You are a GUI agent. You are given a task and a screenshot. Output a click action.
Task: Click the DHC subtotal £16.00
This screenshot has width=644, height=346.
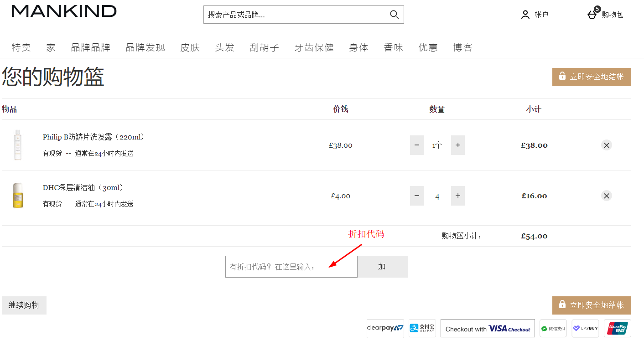pyautogui.click(x=534, y=196)
